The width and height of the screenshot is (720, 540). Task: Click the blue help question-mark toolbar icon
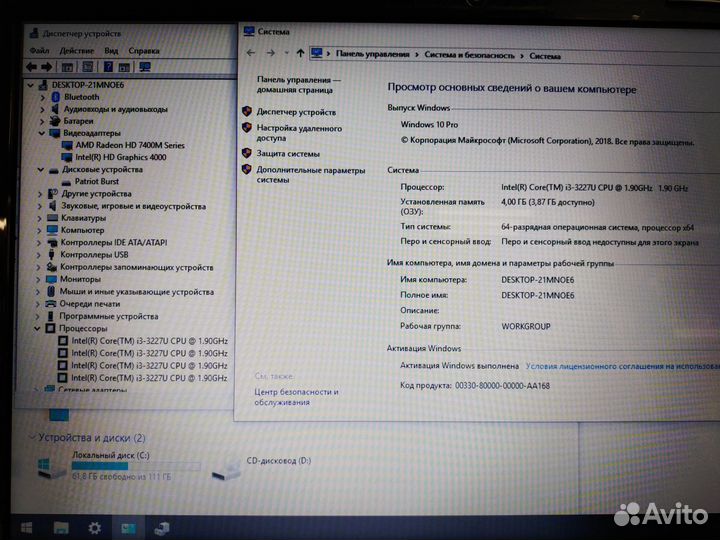(x=108, y=67)
